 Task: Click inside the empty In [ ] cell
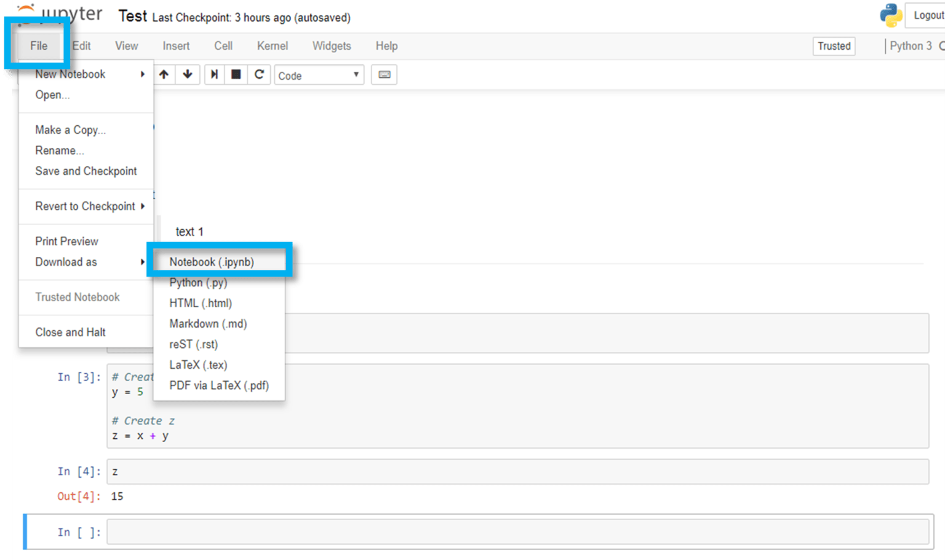(369, 532)
